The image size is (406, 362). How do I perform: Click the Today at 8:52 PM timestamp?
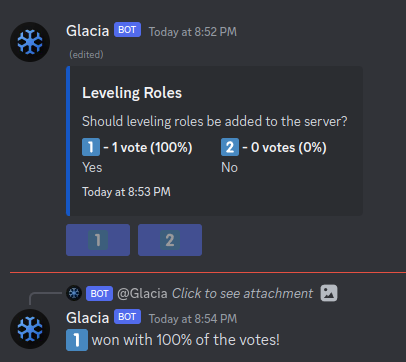193,32
